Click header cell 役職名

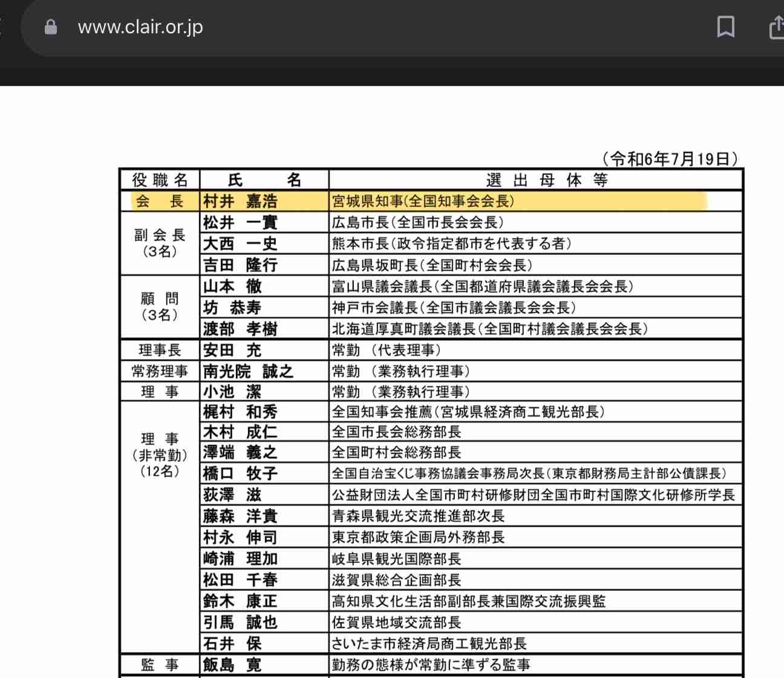pyautogui.click(x=160, y=180)
